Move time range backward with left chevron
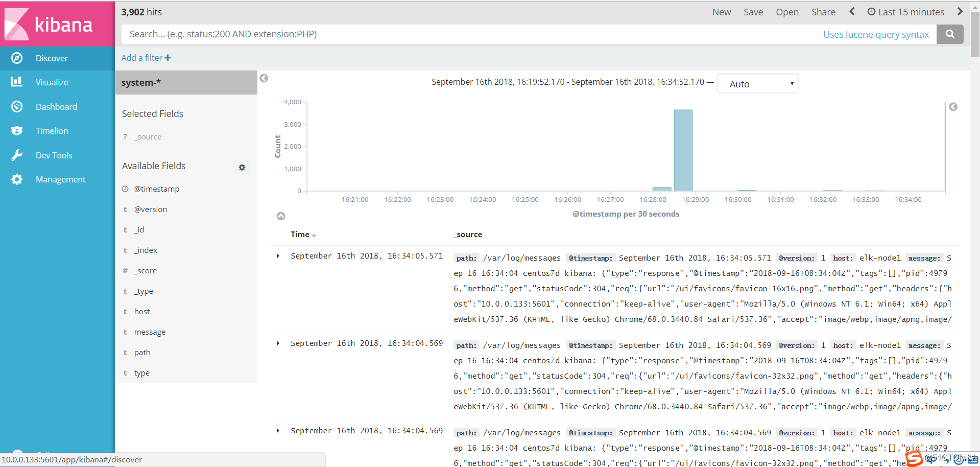Viewport: 980px width, 467px height. [x=852, y=11]
